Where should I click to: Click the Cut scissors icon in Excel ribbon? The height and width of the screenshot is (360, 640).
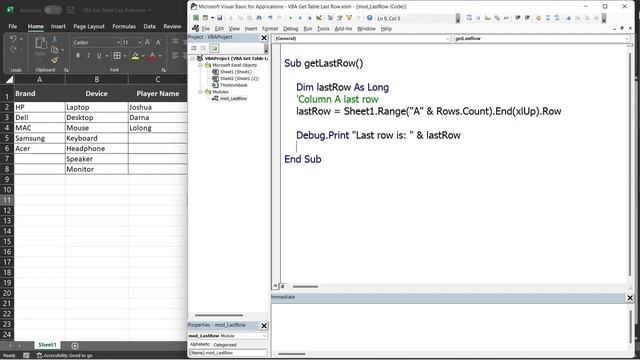tap(54, 39)
